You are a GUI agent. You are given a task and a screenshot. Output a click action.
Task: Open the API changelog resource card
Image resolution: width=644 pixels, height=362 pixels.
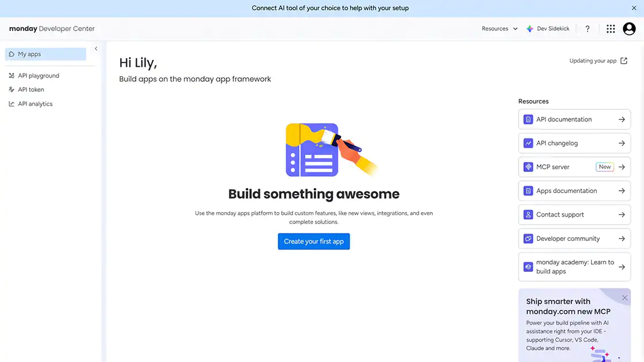point(574,143)
